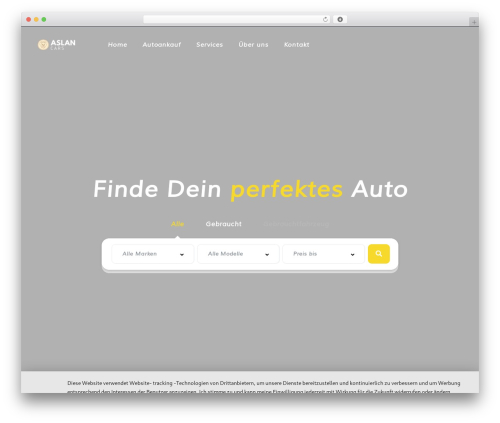Viewport: 500px width, 423px height.
Task: Open the Alle Modelle dropdown
Action: click(238, 254)
